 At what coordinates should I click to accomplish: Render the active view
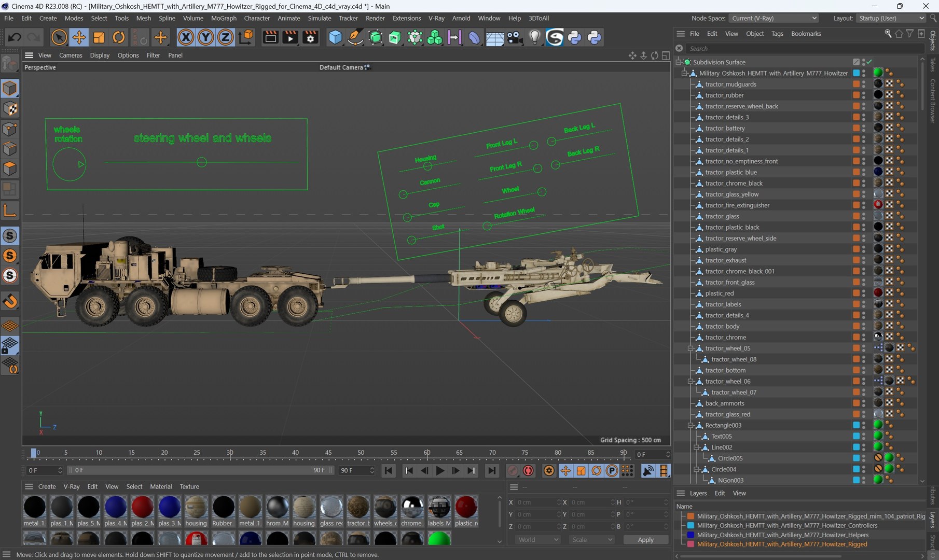(x=270, y=37)
